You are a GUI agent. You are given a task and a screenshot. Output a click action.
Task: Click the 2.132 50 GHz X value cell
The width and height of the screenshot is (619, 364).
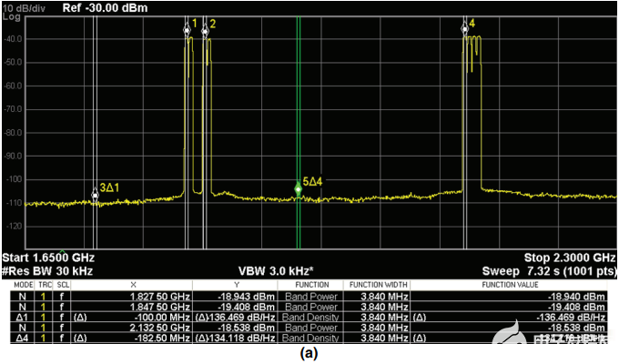point(160,328)
